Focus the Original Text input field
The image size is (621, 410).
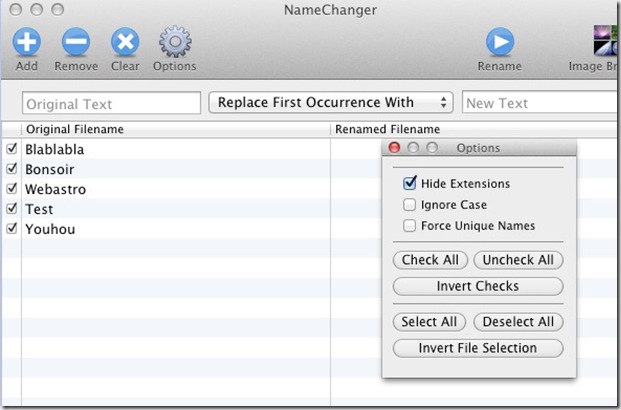[112, 103]
